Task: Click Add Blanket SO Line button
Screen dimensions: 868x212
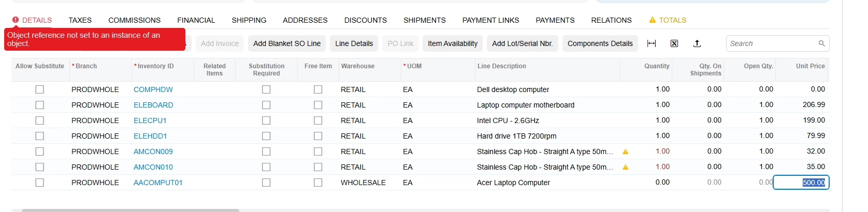Action: (x=287, y=43)
